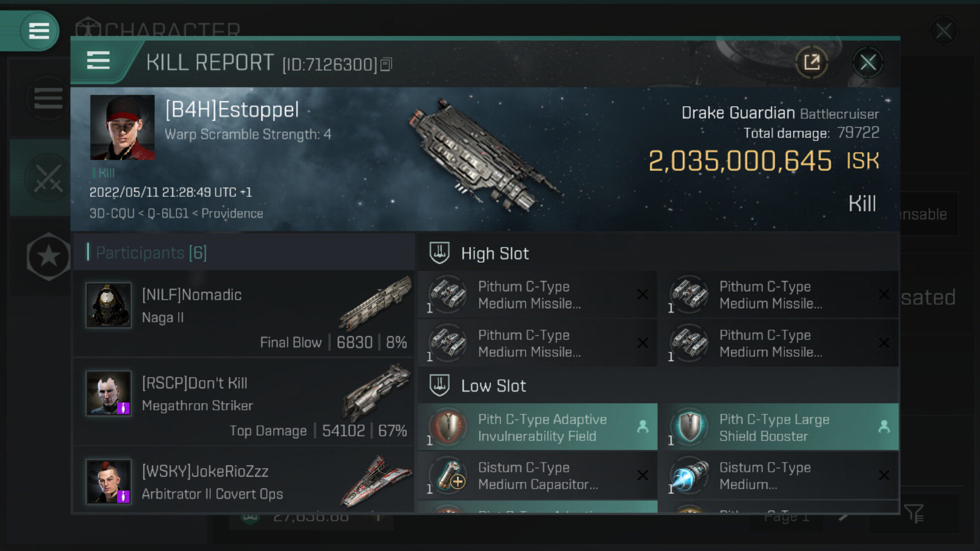980x551 pixels.
Task: Open the Kill Report panel menu
Action: click(98, 61)
